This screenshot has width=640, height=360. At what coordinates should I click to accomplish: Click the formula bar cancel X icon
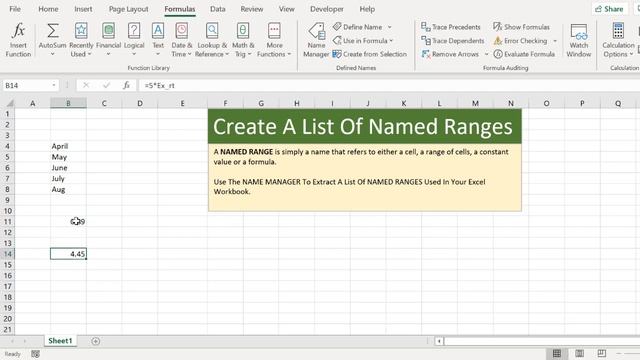click(x=86, y=85)
